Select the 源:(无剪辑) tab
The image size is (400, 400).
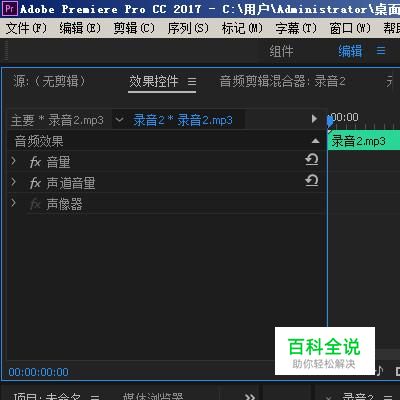[x=49, y=81]
